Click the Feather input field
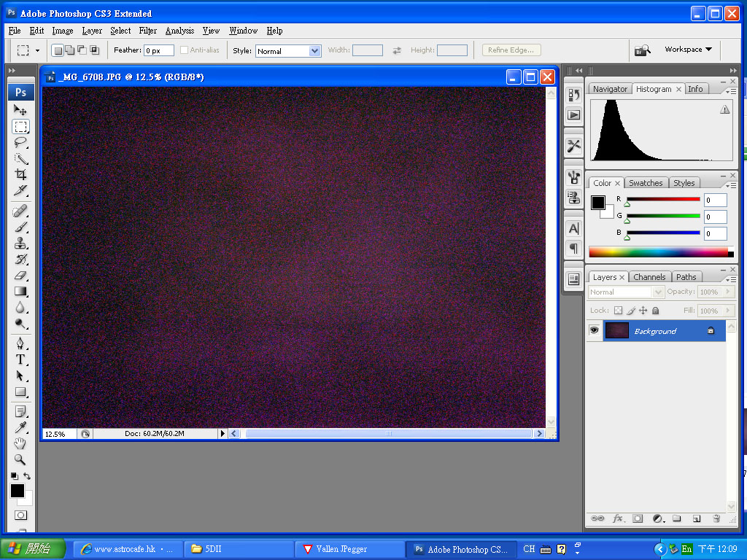Viewport: 747px width, 560px height. pos(158,51)
